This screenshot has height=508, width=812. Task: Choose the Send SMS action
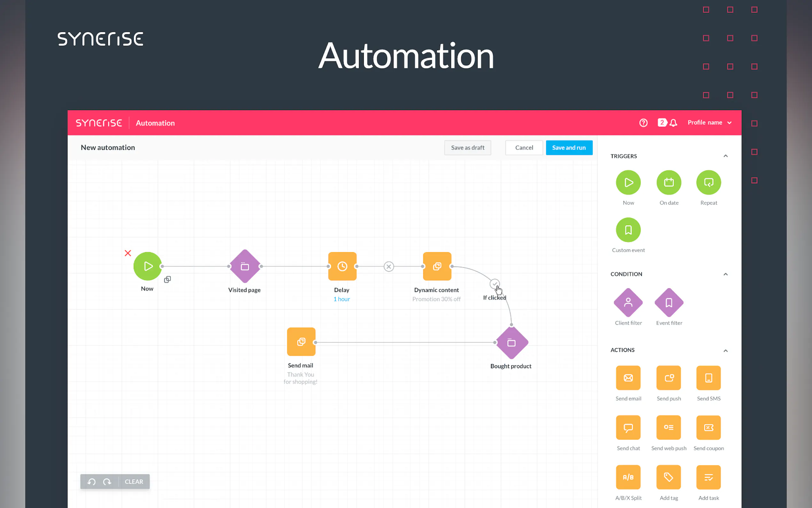(708, 377)
